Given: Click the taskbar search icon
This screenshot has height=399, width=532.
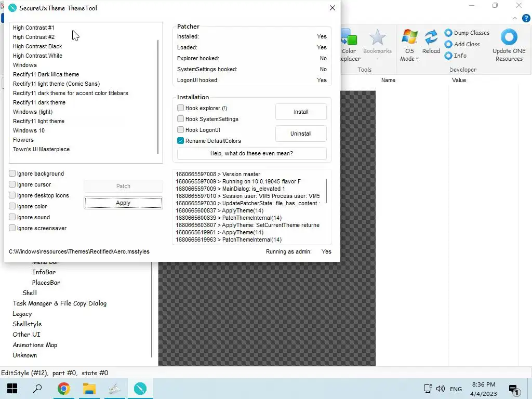Looking at the screenshot, I should coord(37,389).
